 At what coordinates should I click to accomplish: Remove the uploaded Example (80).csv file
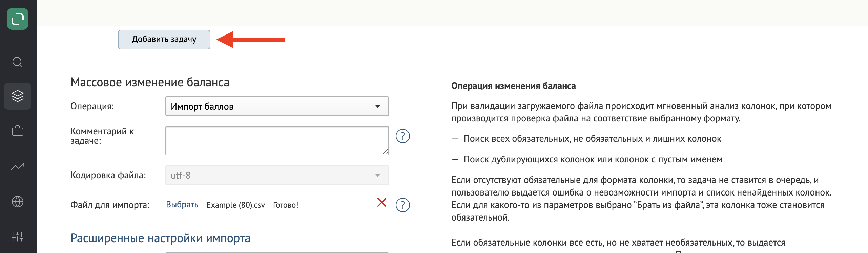click(382, 202)
